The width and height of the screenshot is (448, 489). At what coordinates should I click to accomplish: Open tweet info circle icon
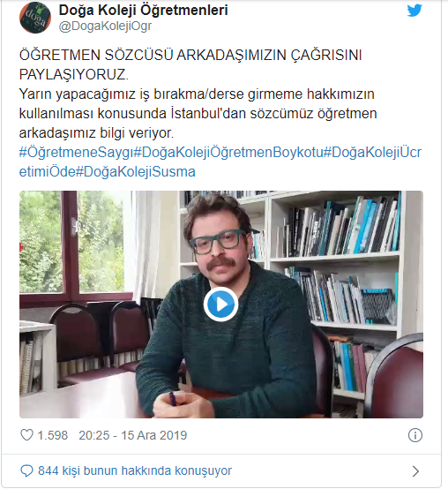(415, 435)
